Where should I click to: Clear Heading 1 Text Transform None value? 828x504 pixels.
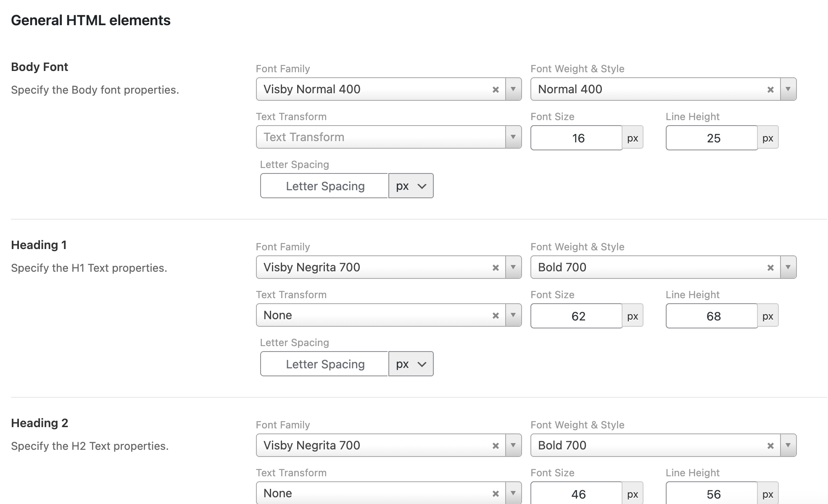click(496, 315)
